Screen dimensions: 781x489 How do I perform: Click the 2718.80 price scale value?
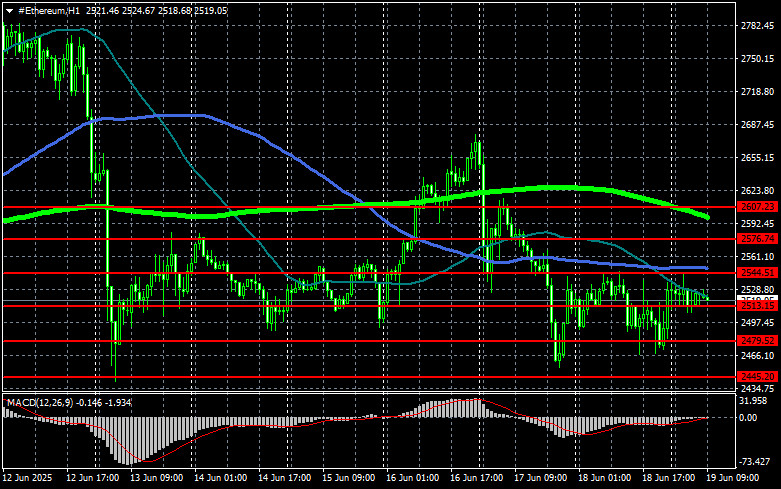click(758, 92)
